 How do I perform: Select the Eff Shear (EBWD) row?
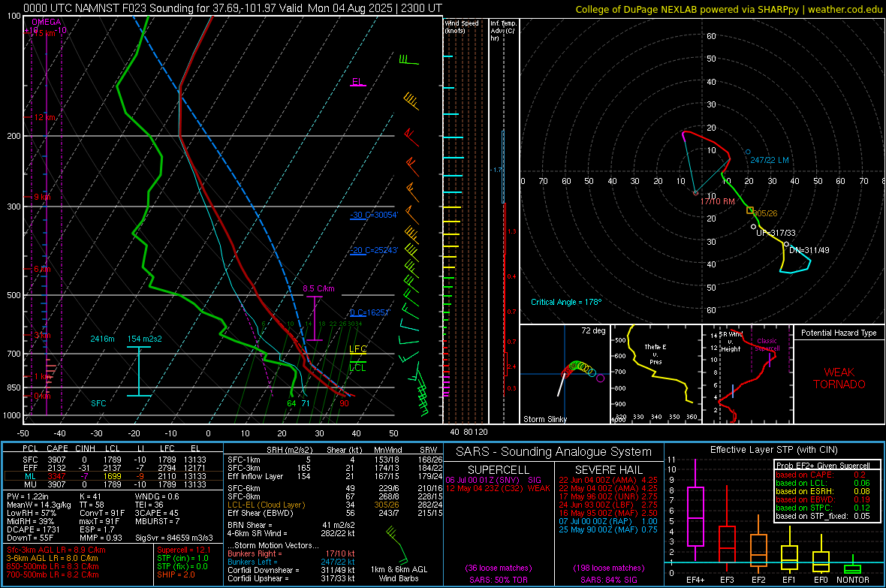click(x=335, y=513)
